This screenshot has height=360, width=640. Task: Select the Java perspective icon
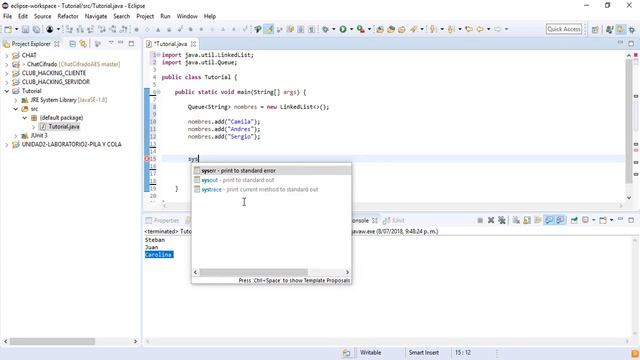pos(610,29)
